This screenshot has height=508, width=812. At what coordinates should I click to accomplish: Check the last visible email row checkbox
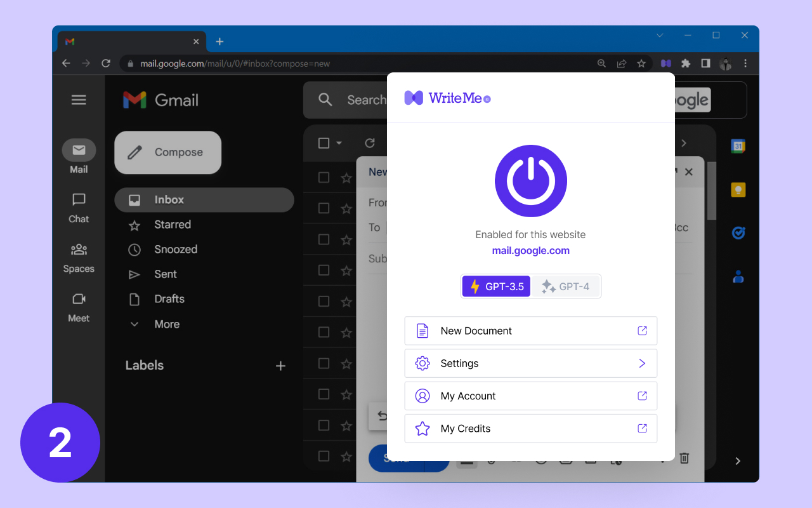pos(324,456)
